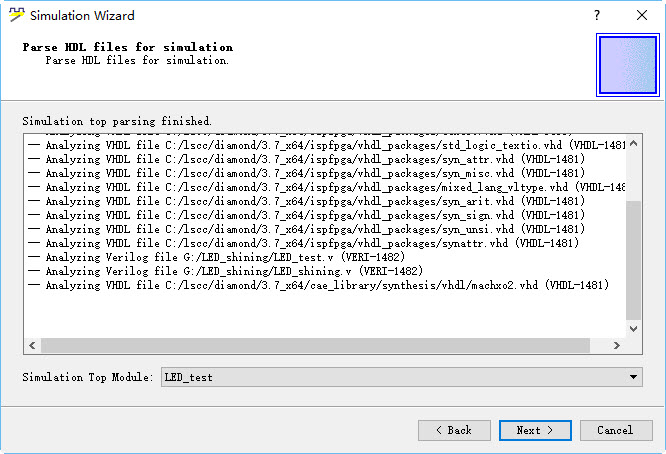Click the std_logic_textio.vhd log line

click(x=326, y=145)
